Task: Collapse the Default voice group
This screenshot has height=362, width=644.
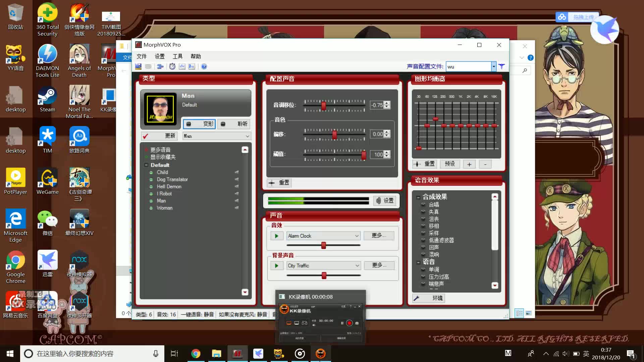Action: point(146,165)
